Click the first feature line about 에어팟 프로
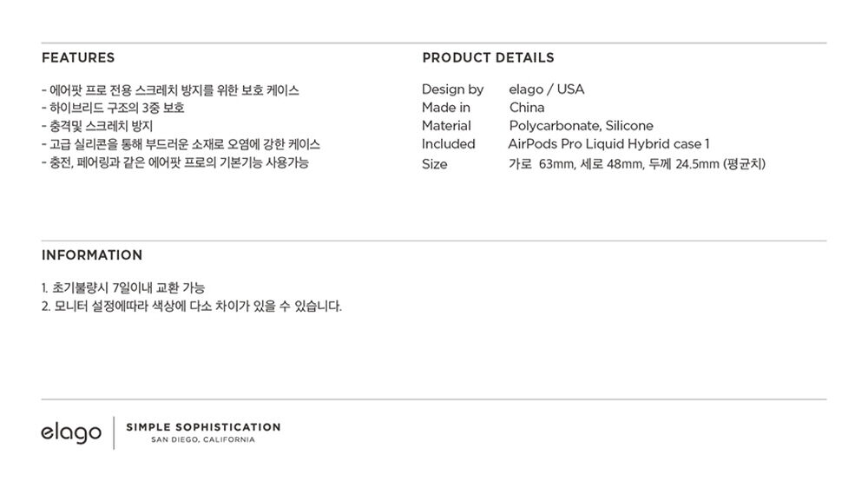 pyautogui.click(x=170, y=90)
